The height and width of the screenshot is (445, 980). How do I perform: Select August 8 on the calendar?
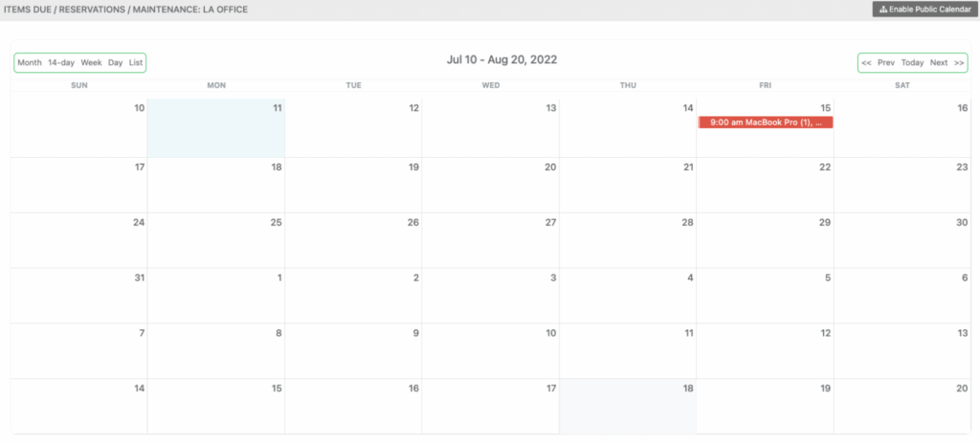(x=216, y=350)
